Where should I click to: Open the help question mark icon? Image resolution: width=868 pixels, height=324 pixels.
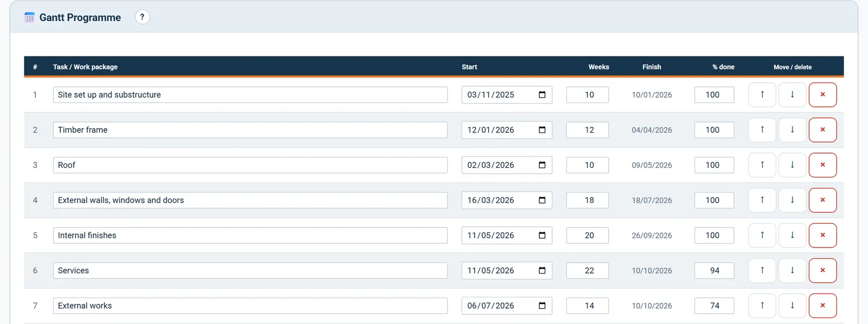pos(142,17)
